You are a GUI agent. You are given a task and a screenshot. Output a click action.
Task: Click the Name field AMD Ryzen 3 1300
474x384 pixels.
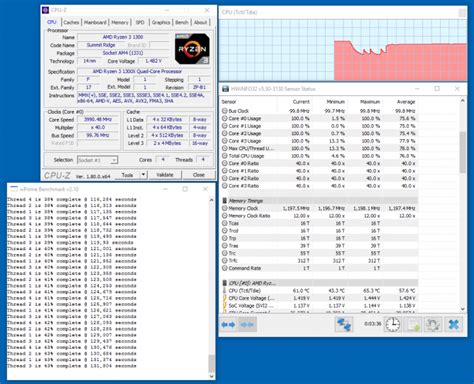[123, 37]
